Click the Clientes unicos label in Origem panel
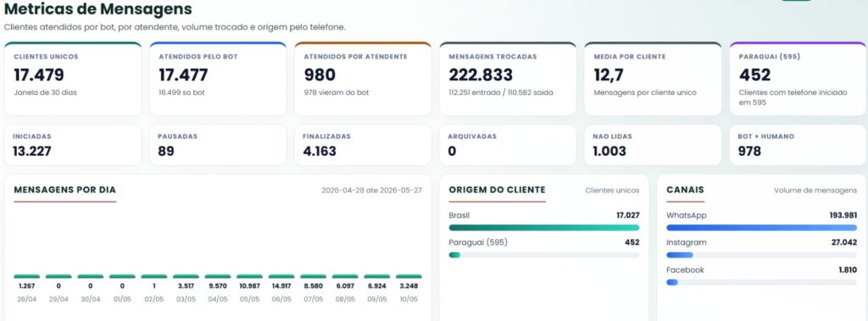The height and width of the screenshot is (321, 868). tap(612, 191)
